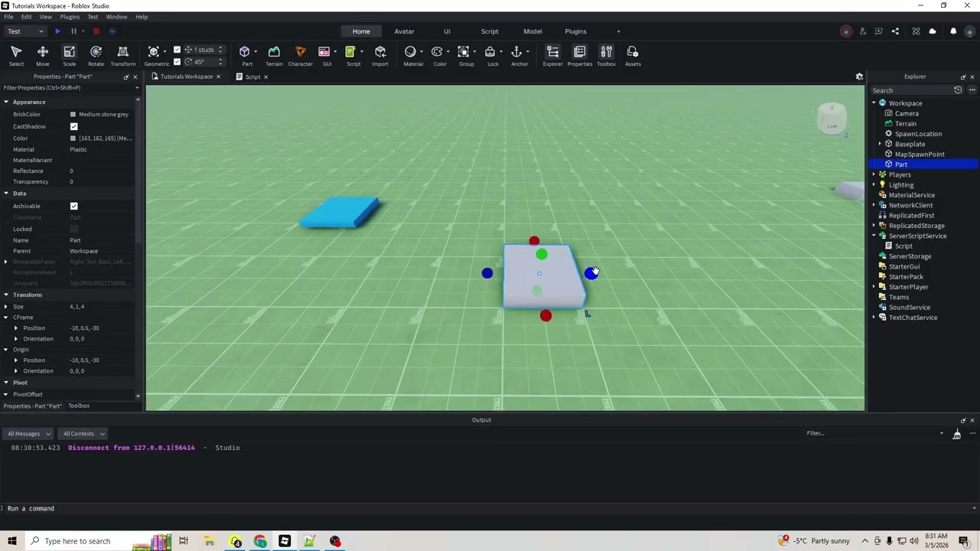
Task: Open the Plugins menu bar item
Action: [70, 17]
